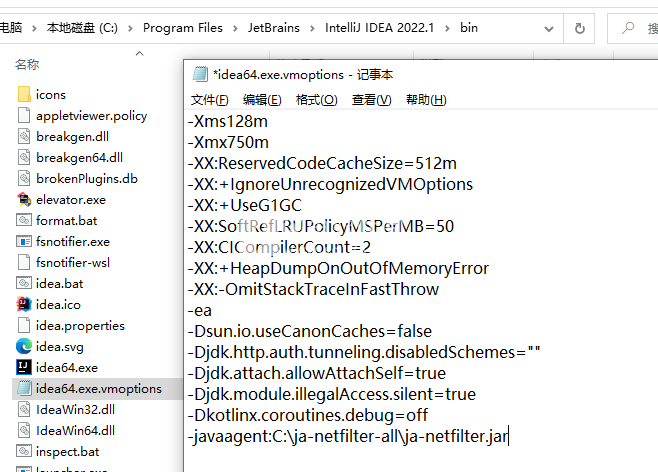Select brokenPlugins.db file icon
The image size is (658, 472).
pyautogui.click(x=24, y=178)
